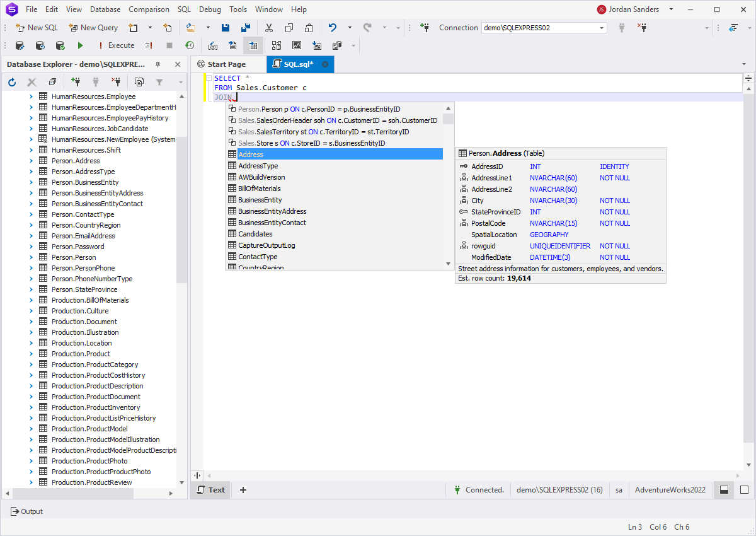This screenshot has height=536, width=756.
Task: Click the New SQL button
Action: (37, 28)
